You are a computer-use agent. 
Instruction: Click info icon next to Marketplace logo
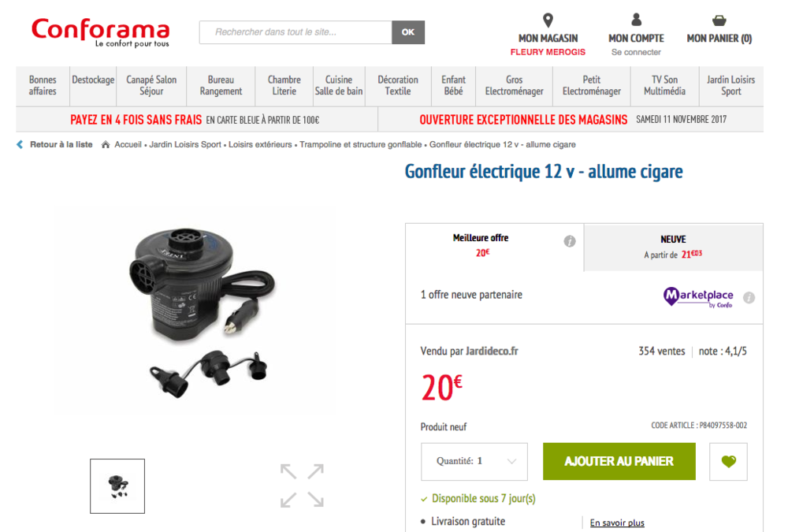pyautogui.click(x=749, y=297)
